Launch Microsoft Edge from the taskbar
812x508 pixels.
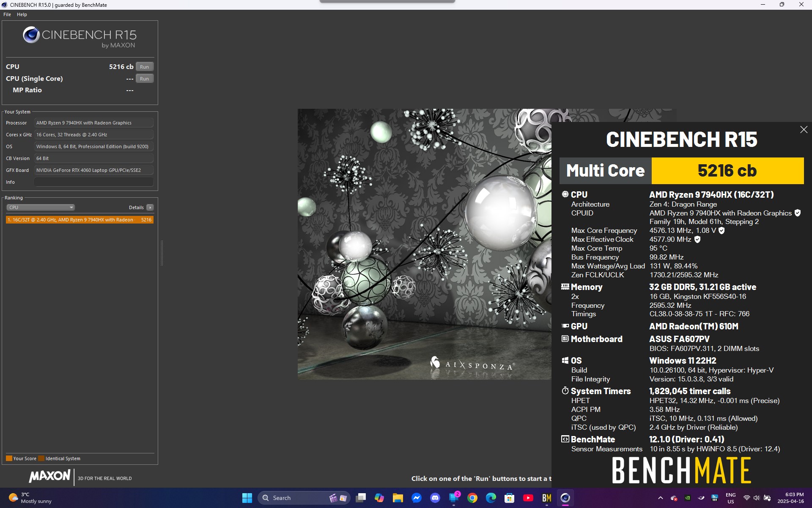pyautogui.click(x=491, y=498)
